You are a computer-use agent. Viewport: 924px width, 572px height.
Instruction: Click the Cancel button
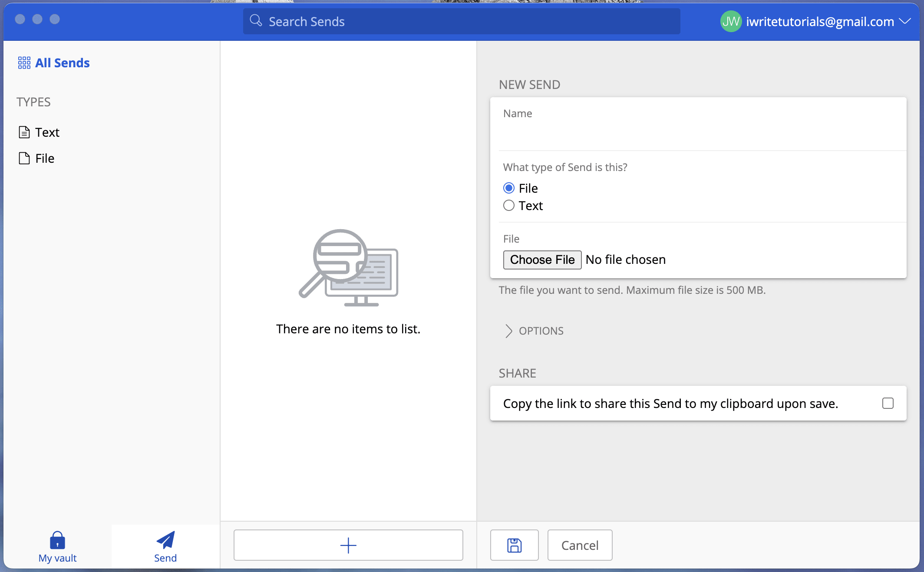[580, 545]
